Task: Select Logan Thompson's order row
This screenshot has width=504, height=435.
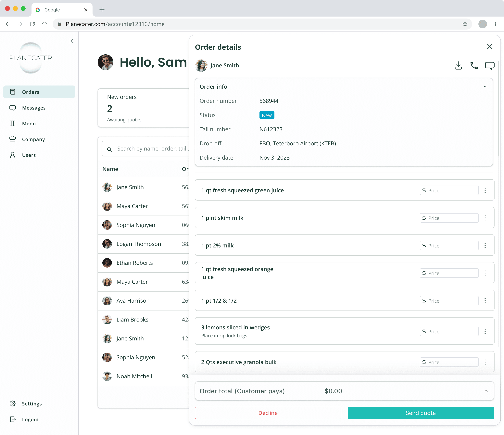Action: coord(139,244)
